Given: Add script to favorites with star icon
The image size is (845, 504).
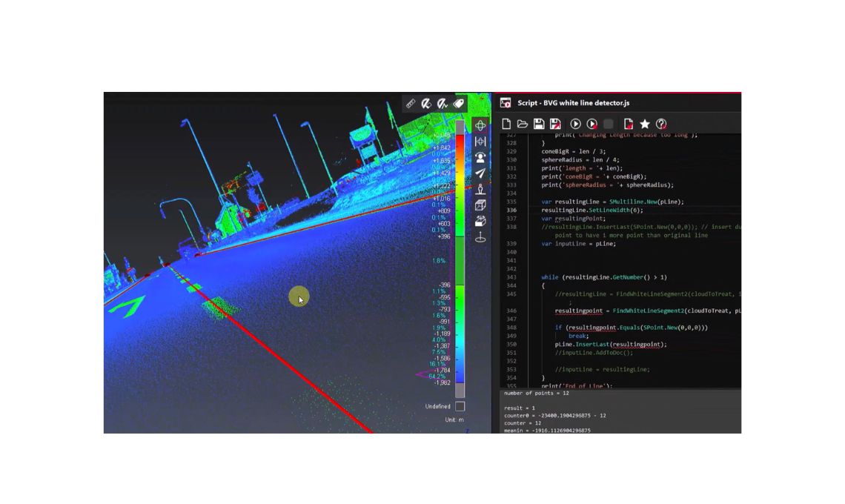Looking at the screenshot, I should [x=644, y=123].
